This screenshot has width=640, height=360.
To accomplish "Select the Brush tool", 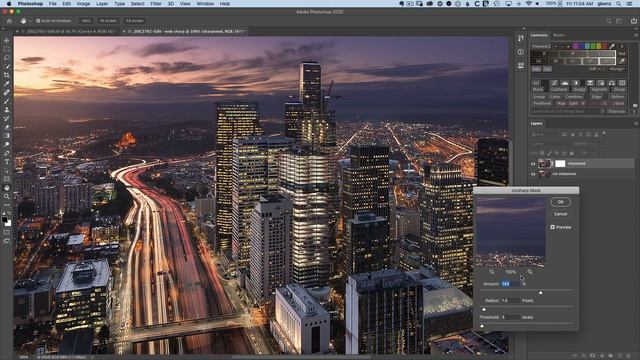I will click(x=7, y=101).
